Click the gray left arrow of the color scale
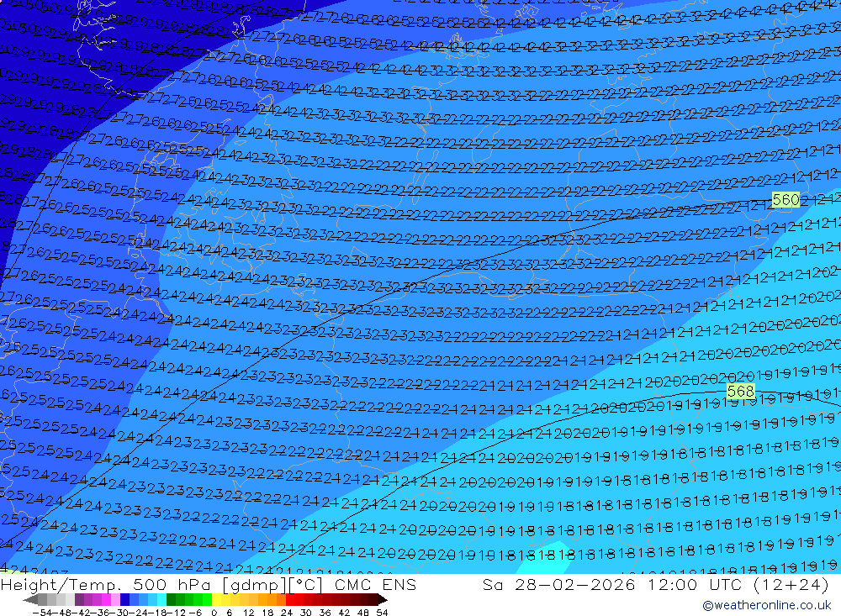Screen dimensions: 841x616 (30, 600)
